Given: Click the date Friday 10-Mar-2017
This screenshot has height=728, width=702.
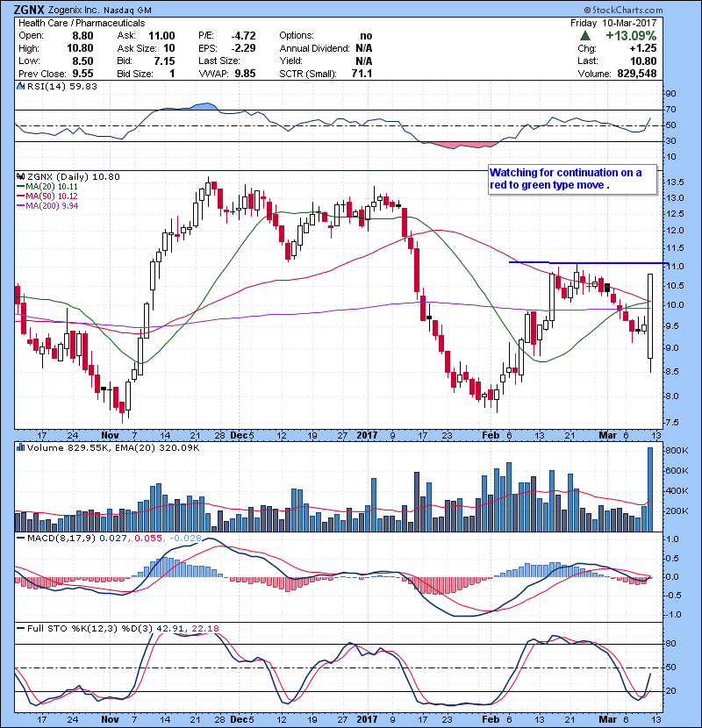Looking at the screenshot, I should [613, 23].
